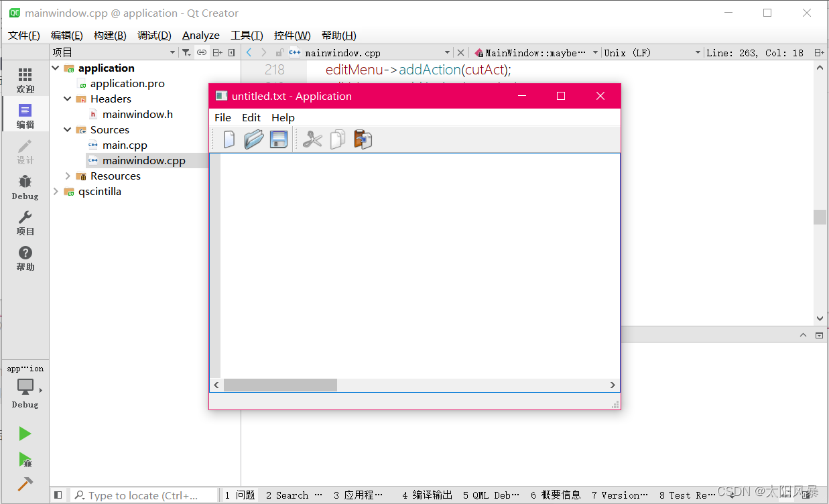Open the 构建(B) menu
Viewport: 829px width, 504px height.
[x=110, y=36]
